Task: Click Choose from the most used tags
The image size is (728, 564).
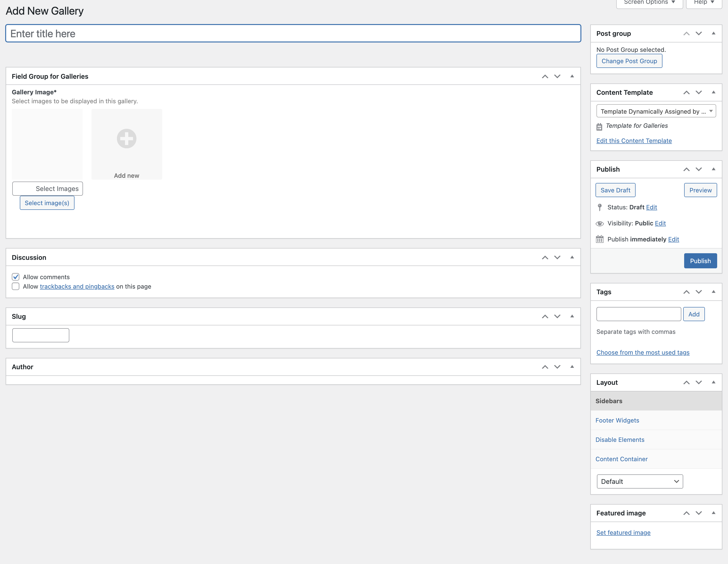Action: [643, 352]
